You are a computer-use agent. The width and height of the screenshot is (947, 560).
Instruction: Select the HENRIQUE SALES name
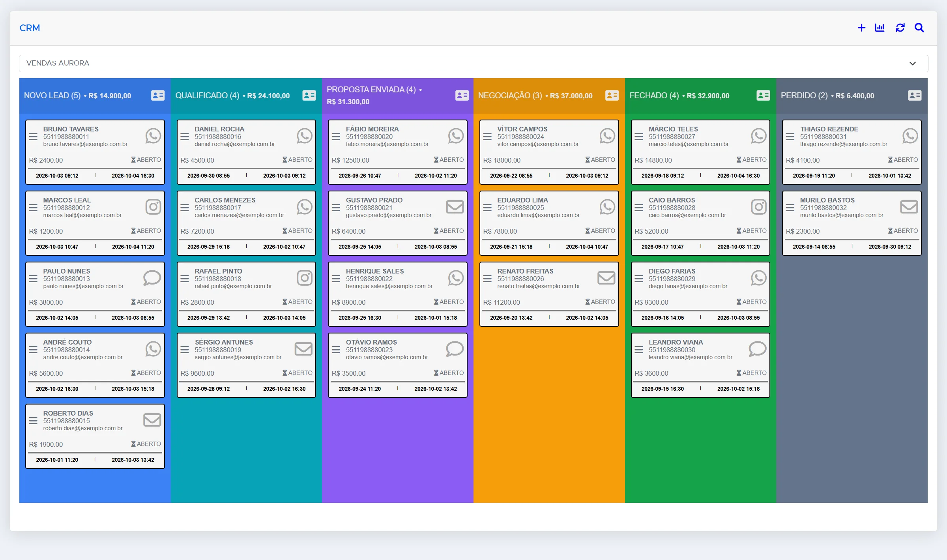pos(375,271)
